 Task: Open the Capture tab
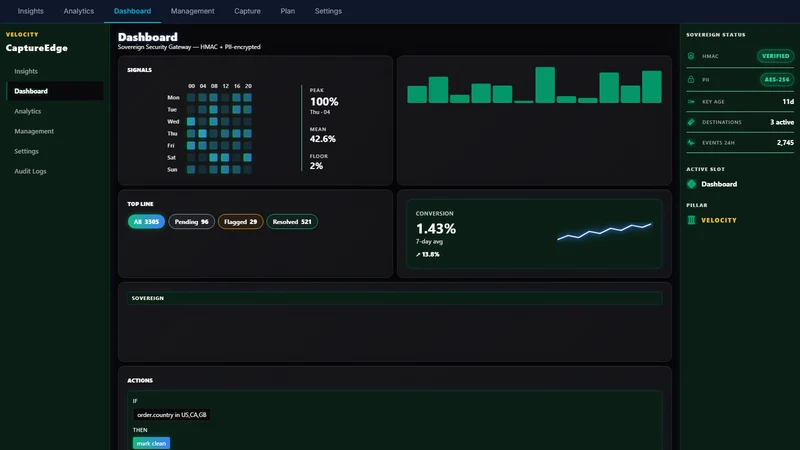[x=247, y=11]
